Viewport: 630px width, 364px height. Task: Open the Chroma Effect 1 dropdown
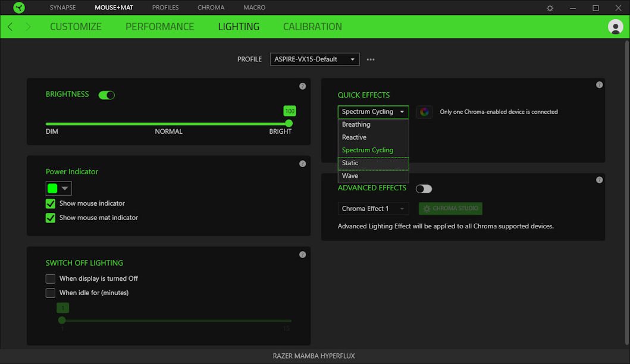[373, 209]
